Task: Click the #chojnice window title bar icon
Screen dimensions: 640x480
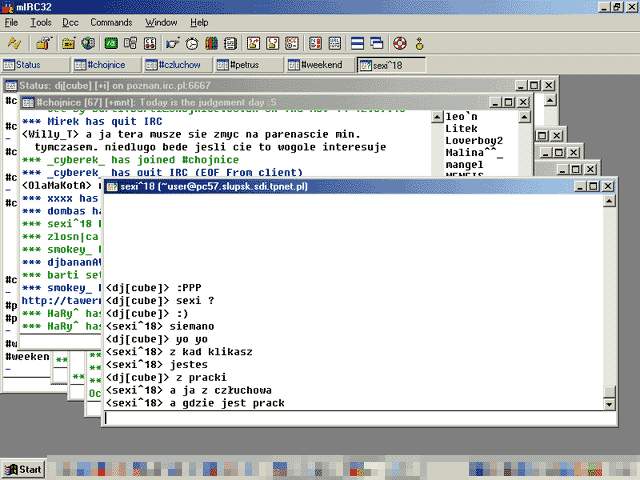Action: 28,102
